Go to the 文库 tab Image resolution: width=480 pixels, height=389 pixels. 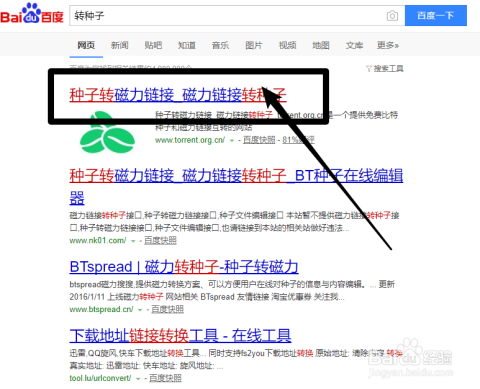[x=354, y=45]
